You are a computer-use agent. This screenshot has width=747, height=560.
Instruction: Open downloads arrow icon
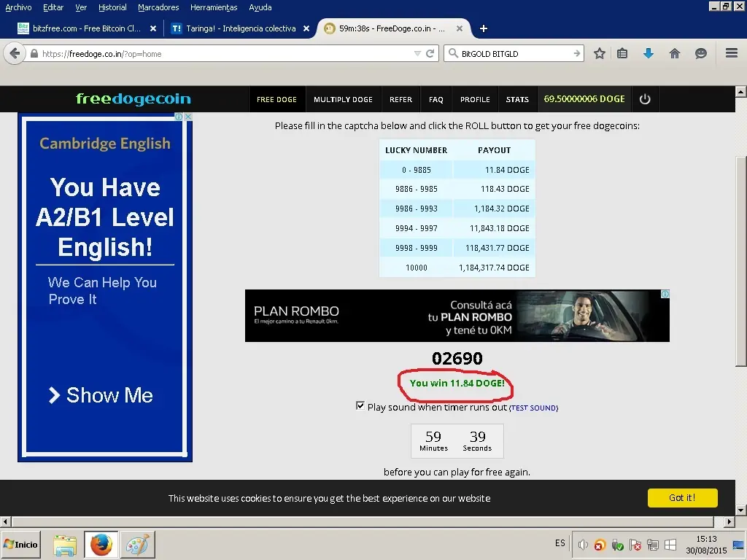(649, 53)
